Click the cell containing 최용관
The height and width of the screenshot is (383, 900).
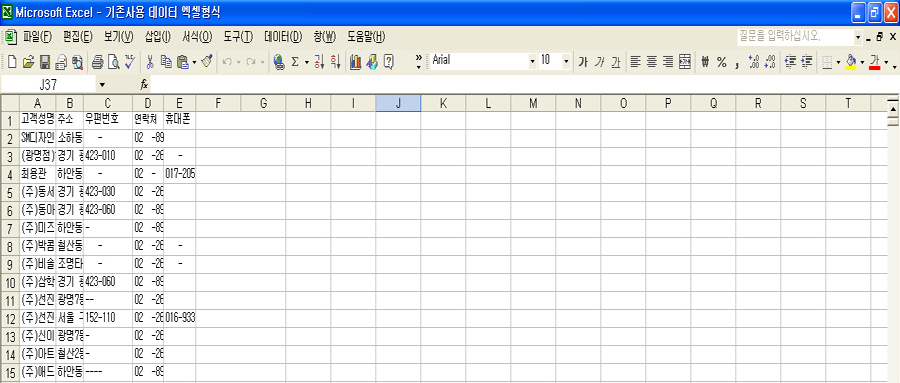click(x=37, y=174)
